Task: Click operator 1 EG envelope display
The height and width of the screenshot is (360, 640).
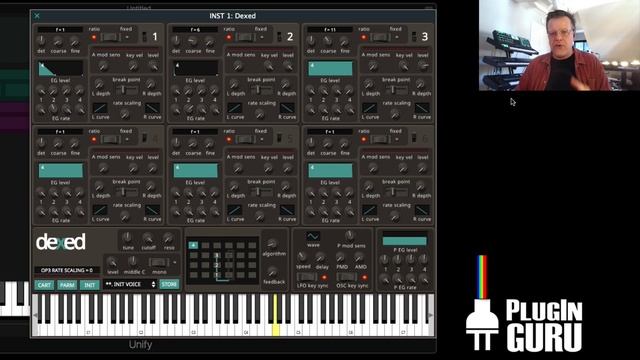Action: point(60,69)
